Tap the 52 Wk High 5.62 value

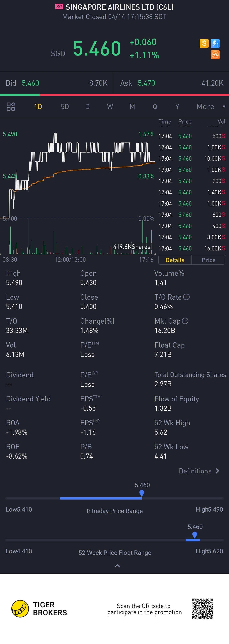click(x=161, y=432)
